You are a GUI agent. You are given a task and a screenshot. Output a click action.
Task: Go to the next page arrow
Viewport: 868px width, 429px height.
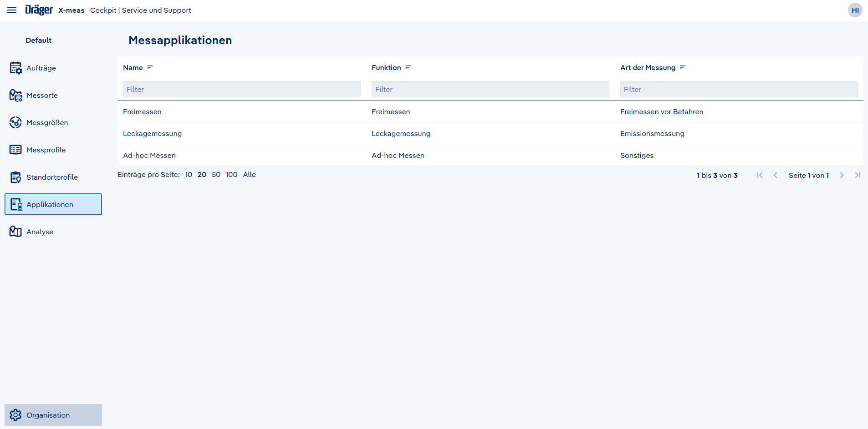[842, 175]
